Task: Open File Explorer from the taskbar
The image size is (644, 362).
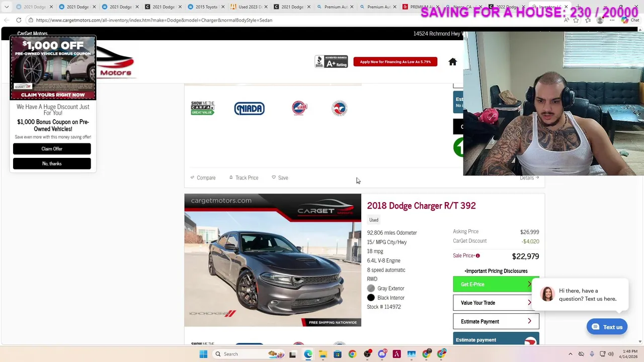Action: (323, 354)
